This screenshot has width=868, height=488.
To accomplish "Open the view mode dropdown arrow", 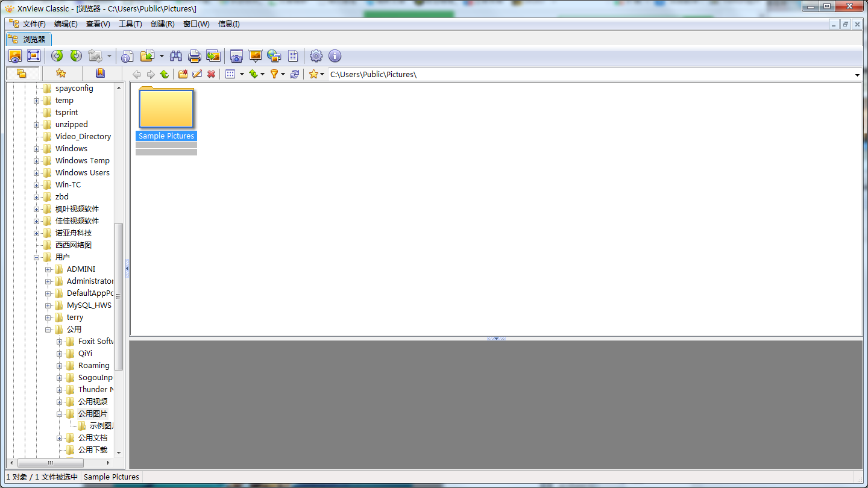I will coord(242,74).
